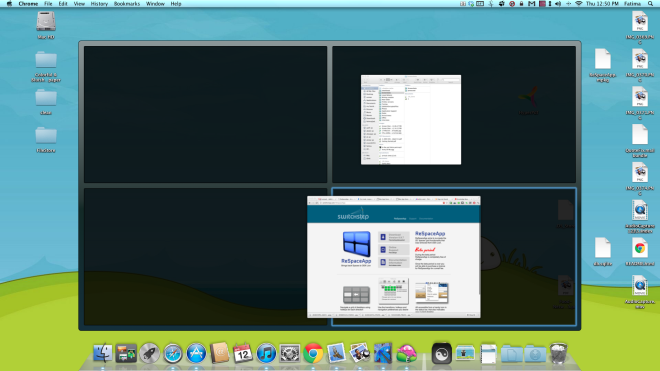Open the Downloads folder stack in Dock
This screenshot has width=660, height=371.
pyautogui.click(x=535, y=354)
